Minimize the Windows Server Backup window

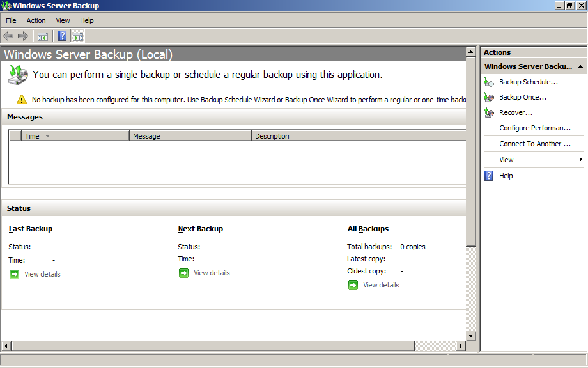(x=559, y=6)
